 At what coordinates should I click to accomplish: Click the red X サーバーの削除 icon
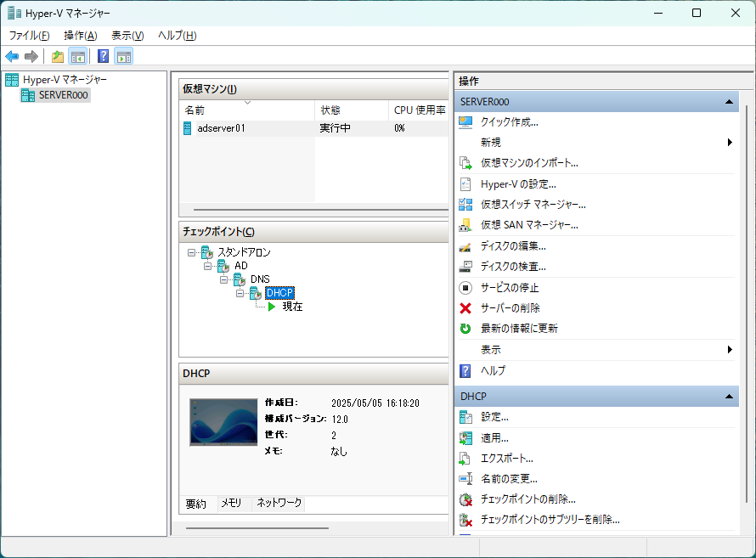[465, 308]
